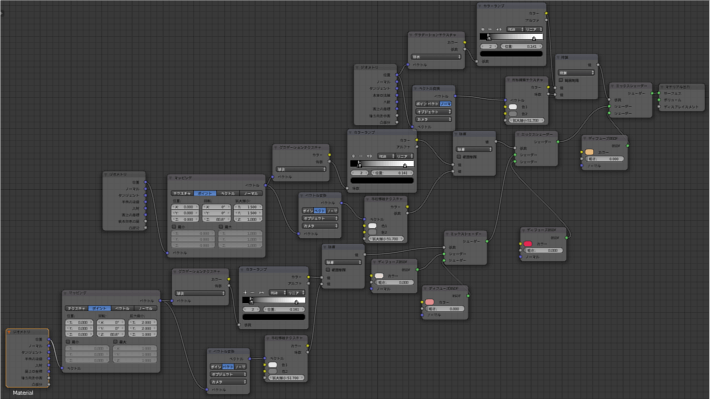Remove a stop in the lowest Color Ramp
The image size is (710, 399).
click(x=253, y=293)
